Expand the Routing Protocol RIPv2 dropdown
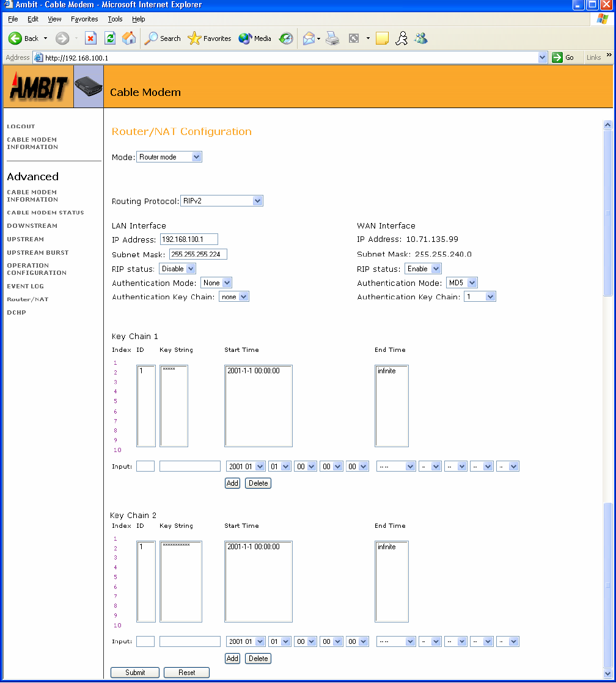Screen dimensions: 616x683 click(222, 201)
